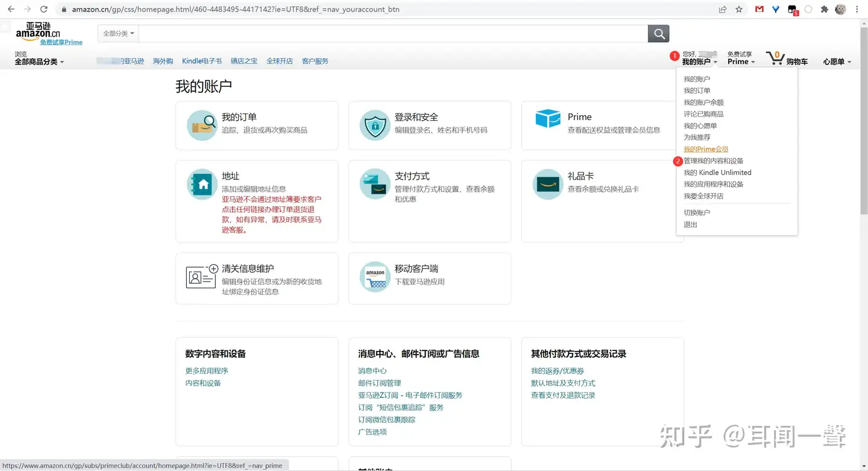Click the 支付方式 card icon

pyautogui.click(x=374, y=184)
